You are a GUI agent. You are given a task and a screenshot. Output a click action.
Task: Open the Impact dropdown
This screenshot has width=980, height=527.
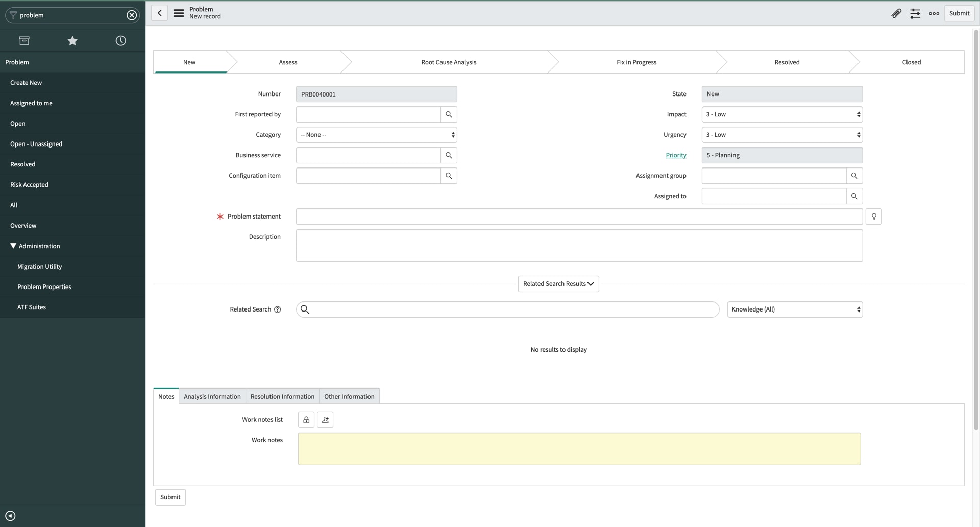pos(782,114)
